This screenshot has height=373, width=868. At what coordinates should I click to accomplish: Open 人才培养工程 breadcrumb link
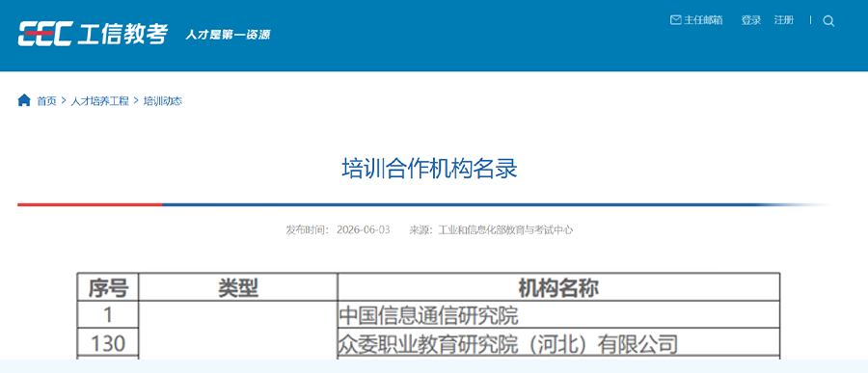[x=99, y=101]
